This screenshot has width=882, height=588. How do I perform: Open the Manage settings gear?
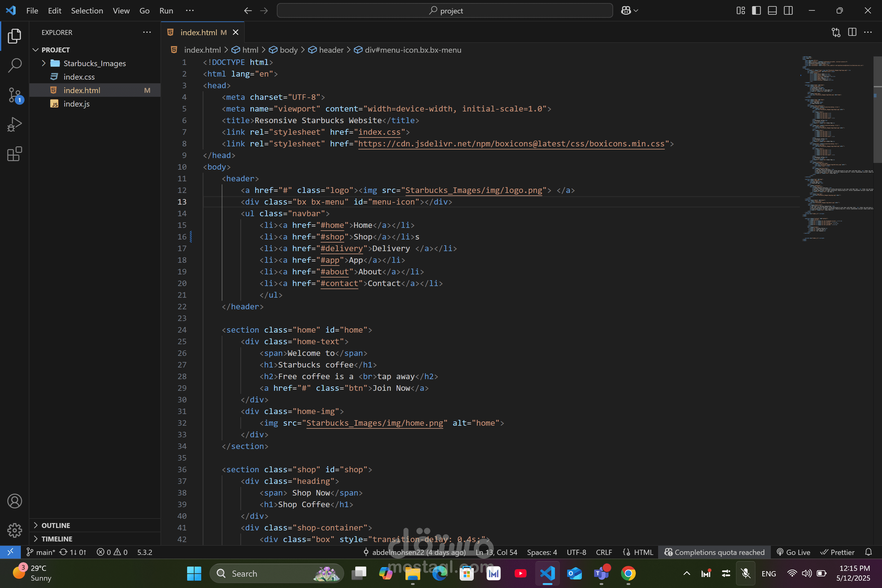(15, 530)
